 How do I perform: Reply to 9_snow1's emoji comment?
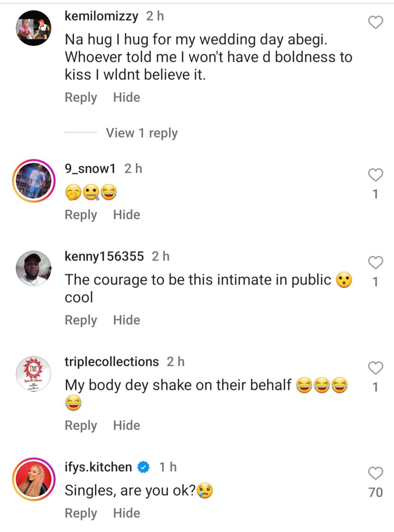(x=81, y=215)
